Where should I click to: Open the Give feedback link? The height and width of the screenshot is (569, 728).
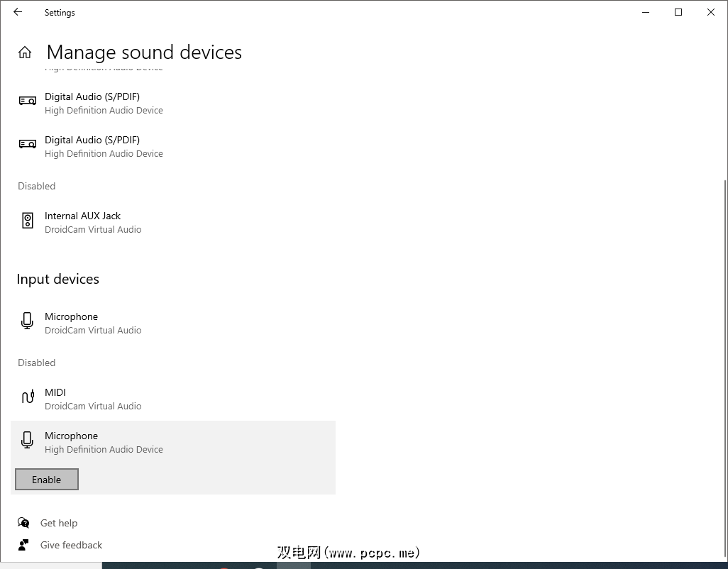(71, 545)
